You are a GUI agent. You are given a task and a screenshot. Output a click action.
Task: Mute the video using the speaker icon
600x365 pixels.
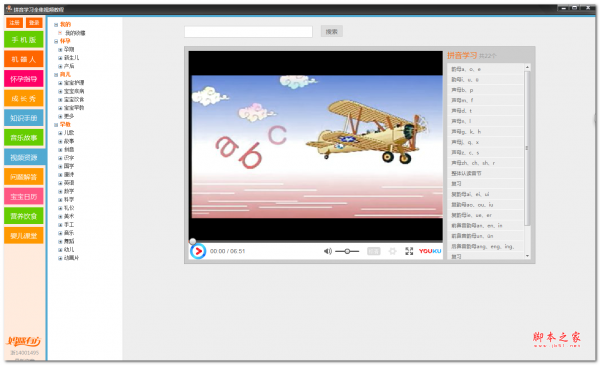point(328,251)
